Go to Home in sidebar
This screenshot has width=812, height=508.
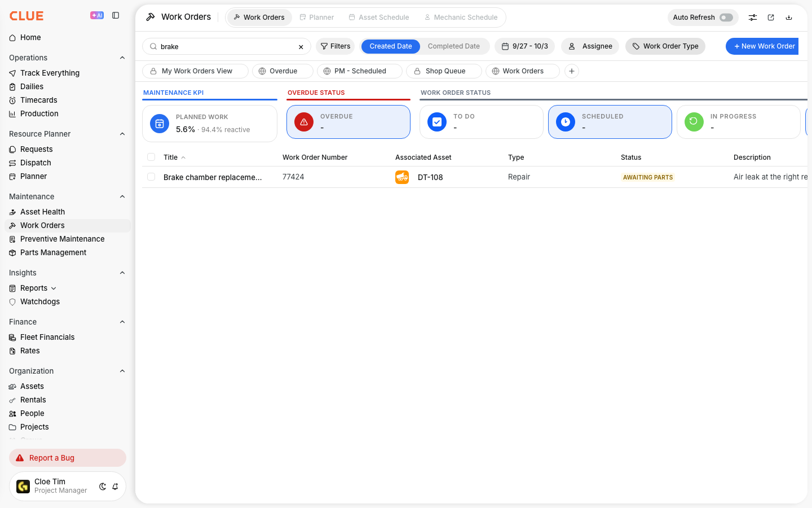click(30, 38)
